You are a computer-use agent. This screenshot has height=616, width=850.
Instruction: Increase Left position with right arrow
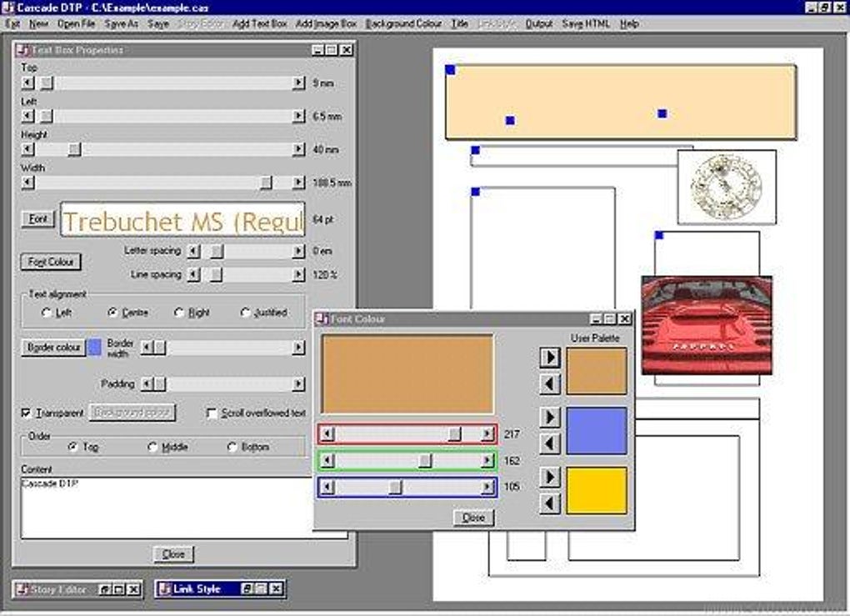pyautogui.click(x=298, y=116)
